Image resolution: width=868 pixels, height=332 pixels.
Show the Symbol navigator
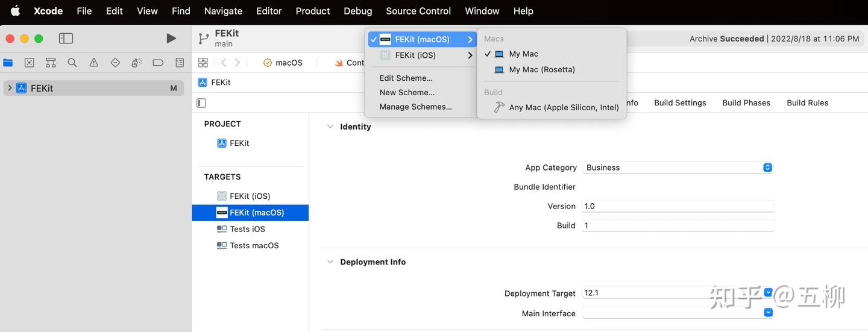[x=51, y=63]
